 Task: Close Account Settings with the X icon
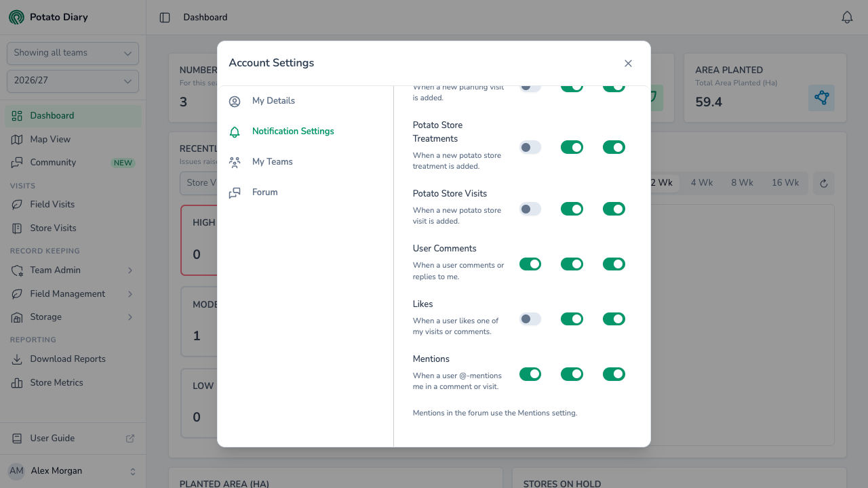click(x=628, y=63)
